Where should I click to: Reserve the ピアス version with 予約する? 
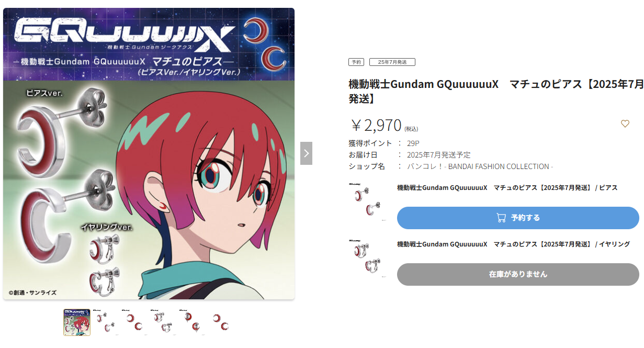click(x=518, y=218)
